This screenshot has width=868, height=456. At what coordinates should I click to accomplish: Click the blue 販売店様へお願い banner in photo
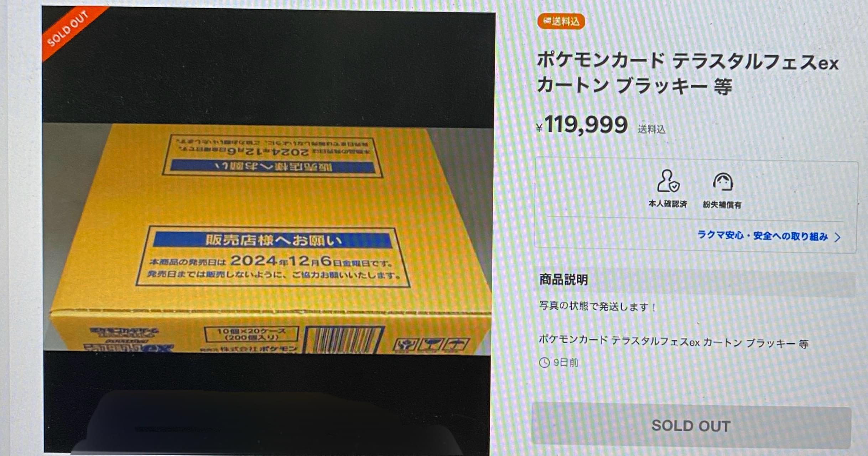tap(272, 240)
